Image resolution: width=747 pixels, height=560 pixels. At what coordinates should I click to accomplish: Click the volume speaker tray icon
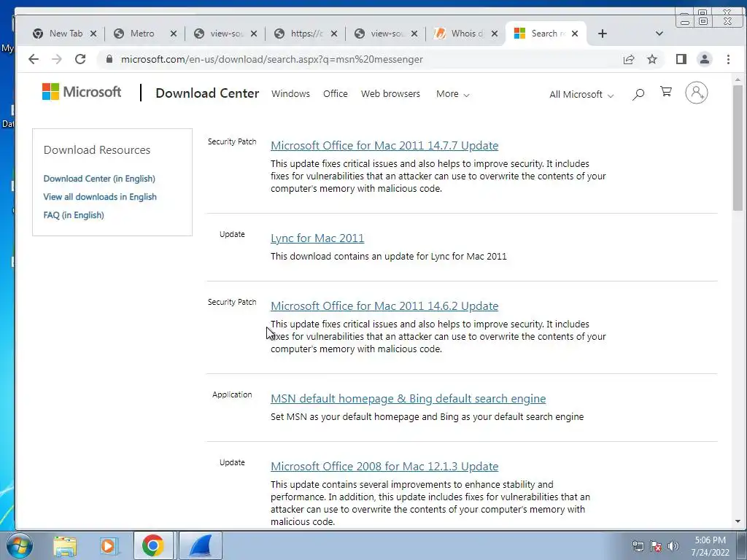point(673,546)
